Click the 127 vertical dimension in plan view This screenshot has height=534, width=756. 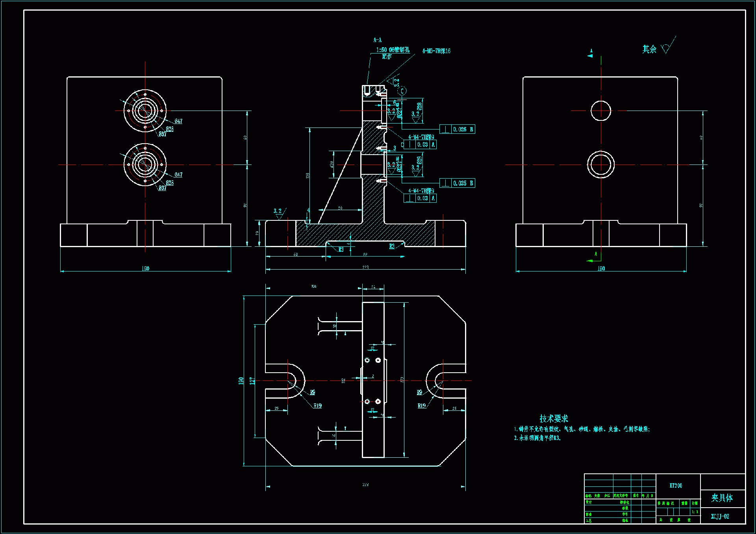click(x=252, y=381)
